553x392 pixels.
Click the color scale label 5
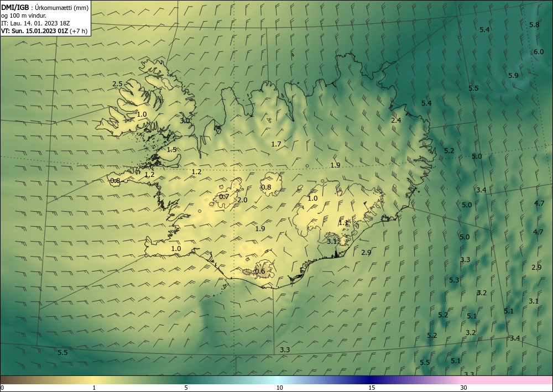pos(186,388)
